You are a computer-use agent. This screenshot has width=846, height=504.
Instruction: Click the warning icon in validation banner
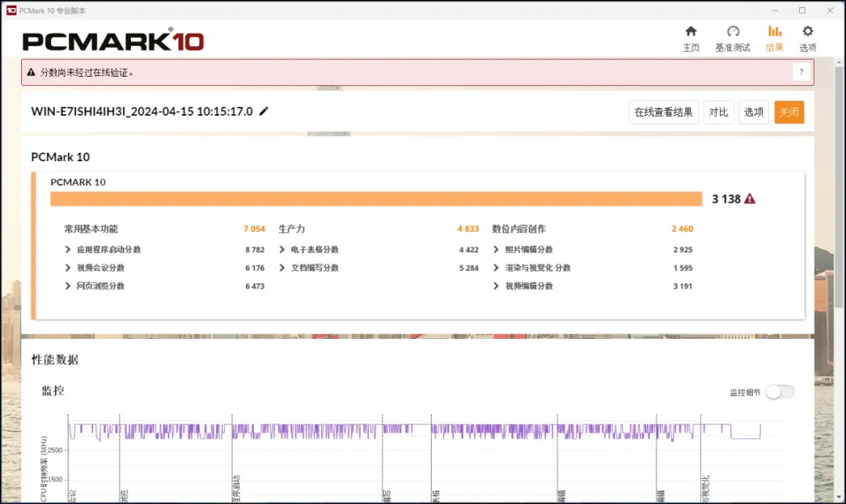coord(31,72)
